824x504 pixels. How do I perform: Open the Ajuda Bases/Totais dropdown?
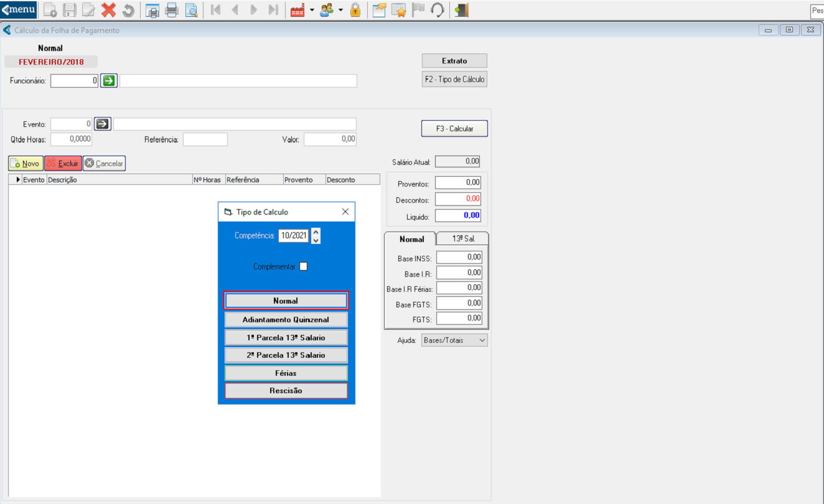pyautogui.click(x=454, y=340)
